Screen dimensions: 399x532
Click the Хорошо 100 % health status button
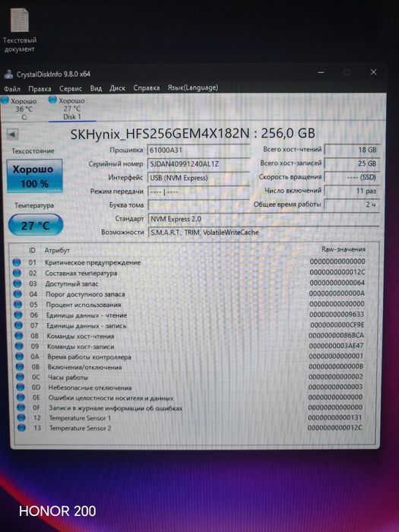[x=34, y=176]
